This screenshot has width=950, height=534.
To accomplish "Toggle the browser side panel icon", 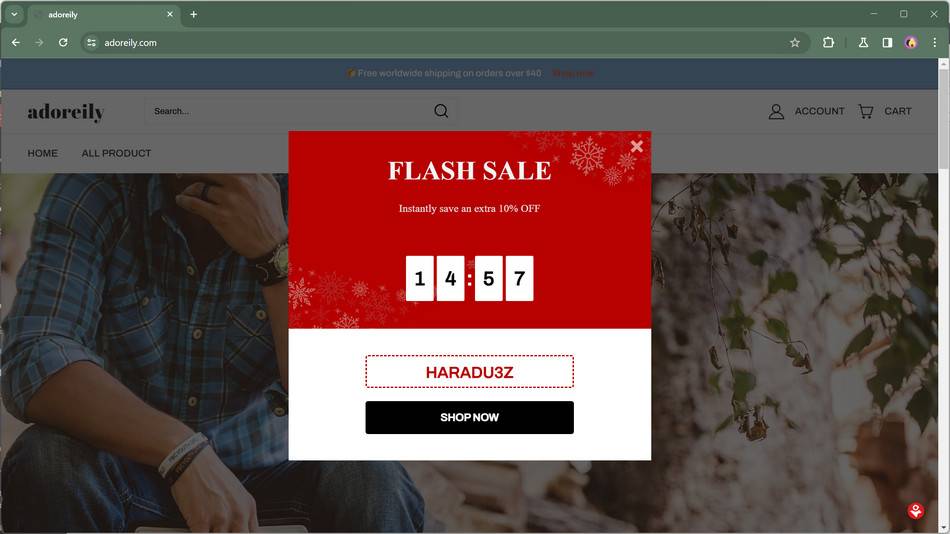I will coord(887,42).
